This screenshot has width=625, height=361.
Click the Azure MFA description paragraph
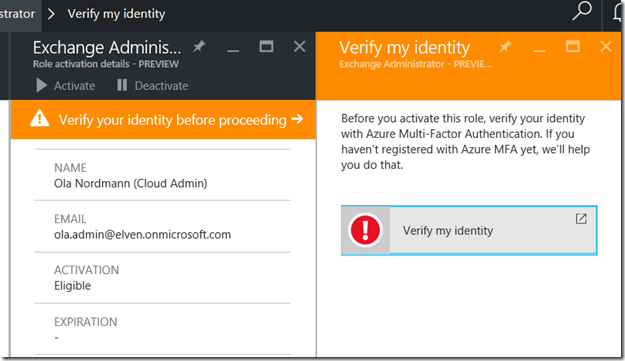pyautogui.click(x=465, y=141)
